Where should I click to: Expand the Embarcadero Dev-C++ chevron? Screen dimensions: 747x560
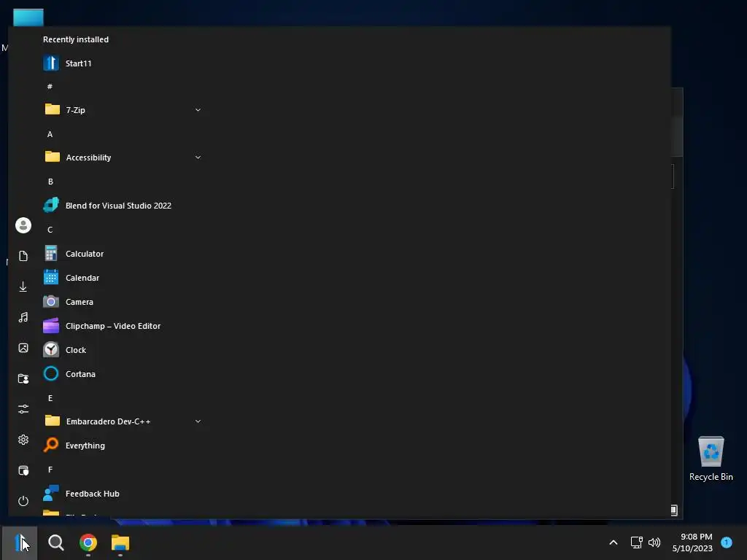pyautogui.click(x=198, y=421)
